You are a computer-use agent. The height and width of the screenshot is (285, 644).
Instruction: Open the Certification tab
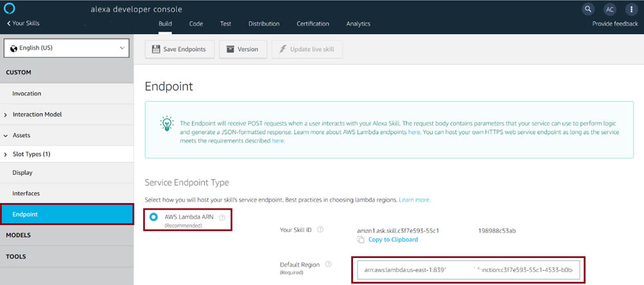coord(313,24)
